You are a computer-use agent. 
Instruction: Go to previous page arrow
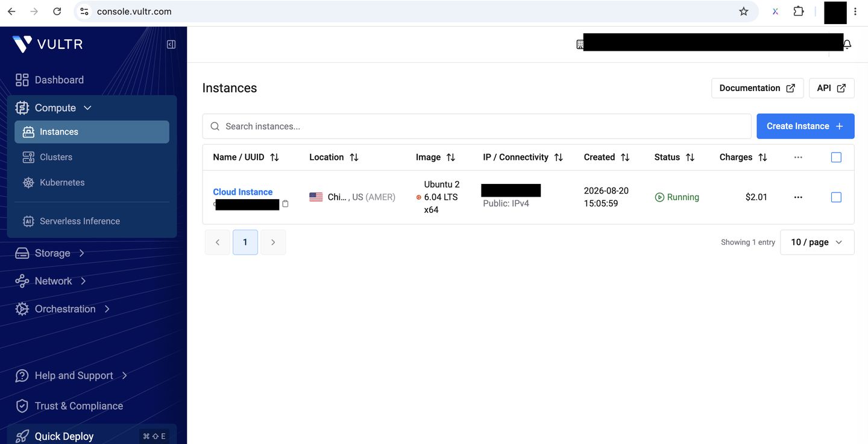[218, 242]
